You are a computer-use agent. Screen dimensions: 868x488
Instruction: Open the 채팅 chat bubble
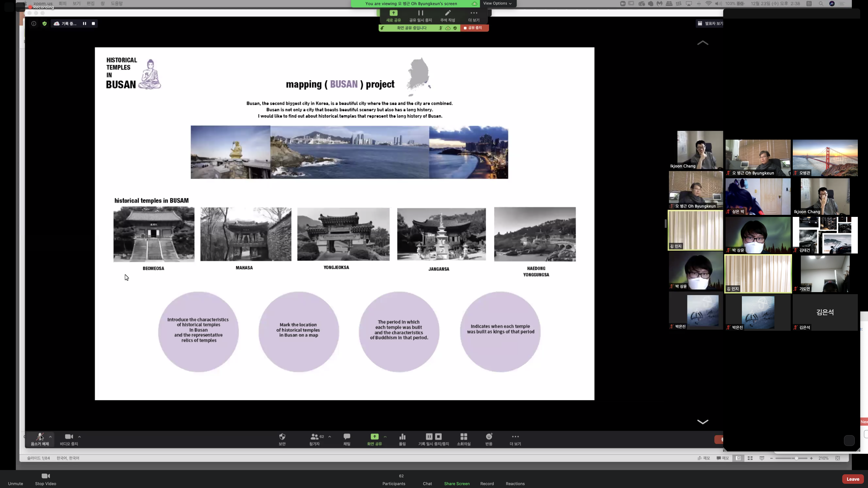coord(347,440)
